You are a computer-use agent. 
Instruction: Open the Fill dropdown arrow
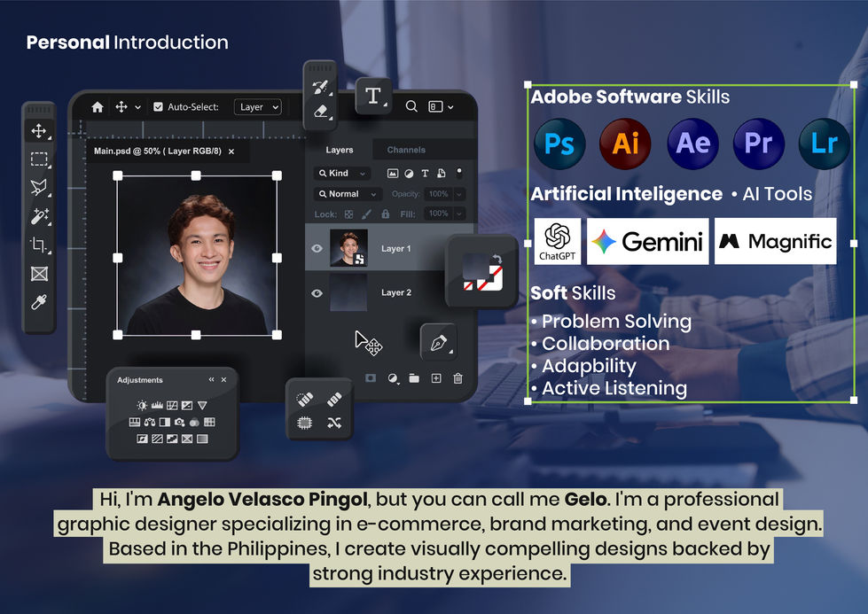(x=459, y=214)
